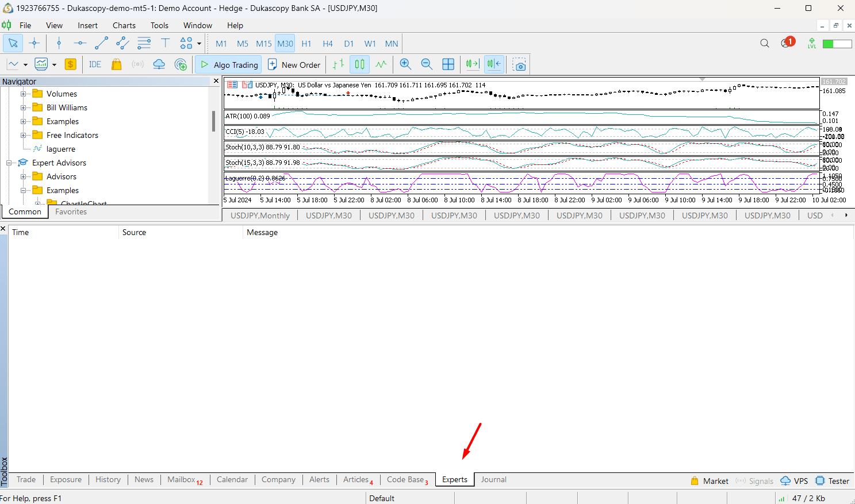Switch chart to M1 timeframe
The image size is (855, 504).
(221, 44)
